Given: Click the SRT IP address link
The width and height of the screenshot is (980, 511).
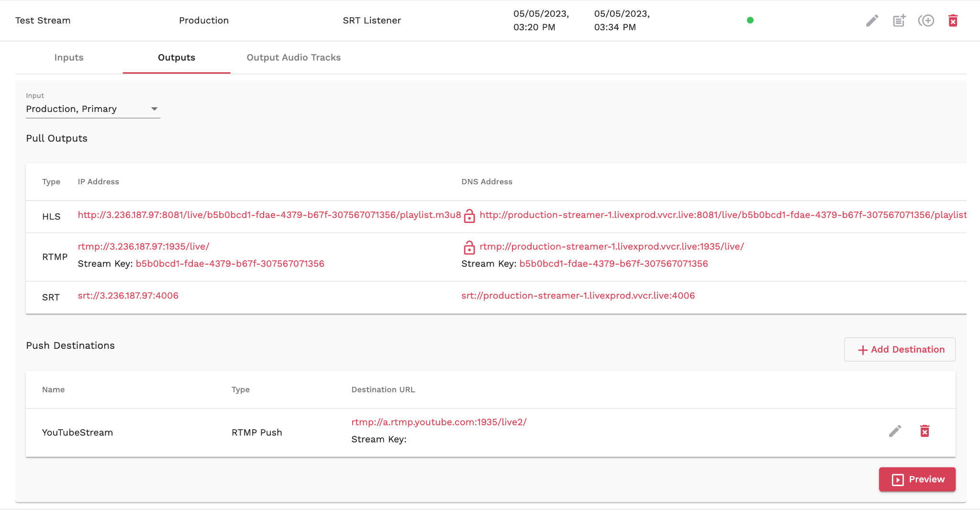Looking at the screenshot, I should [x=128, y=296].
